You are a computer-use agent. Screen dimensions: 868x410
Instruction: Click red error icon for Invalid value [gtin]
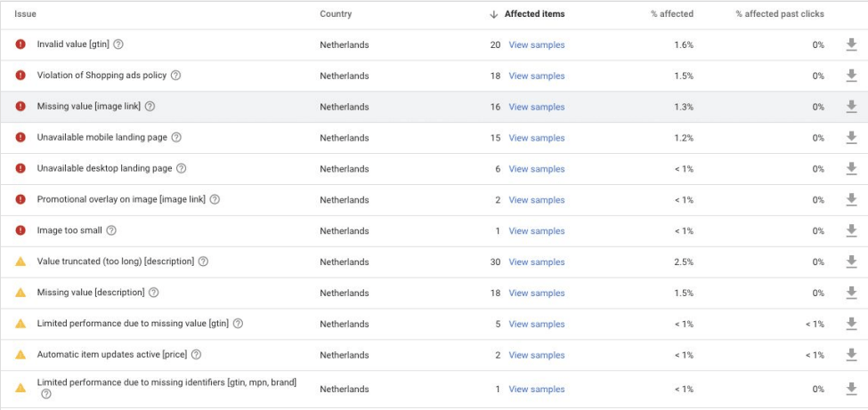pyautogui.click(x=20, y=44)
